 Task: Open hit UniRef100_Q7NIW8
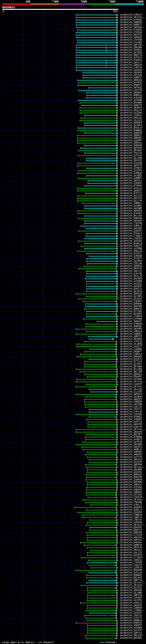(131, 256)
